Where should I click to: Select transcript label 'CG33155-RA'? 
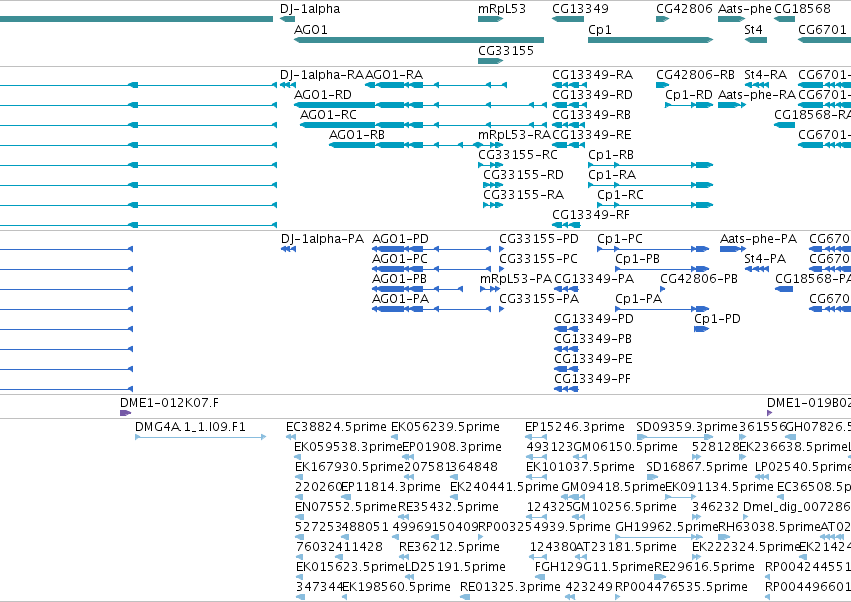click(x=523, y=195)
